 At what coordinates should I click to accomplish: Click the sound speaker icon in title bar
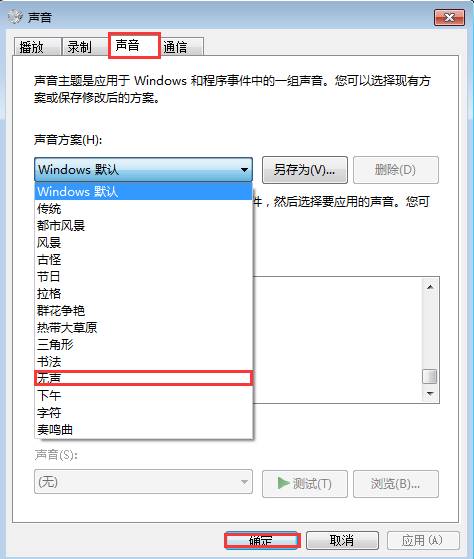point(15,17)
